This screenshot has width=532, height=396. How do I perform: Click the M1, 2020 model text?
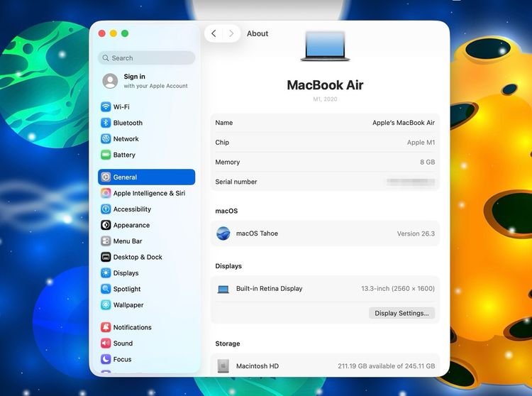(325, 99)
